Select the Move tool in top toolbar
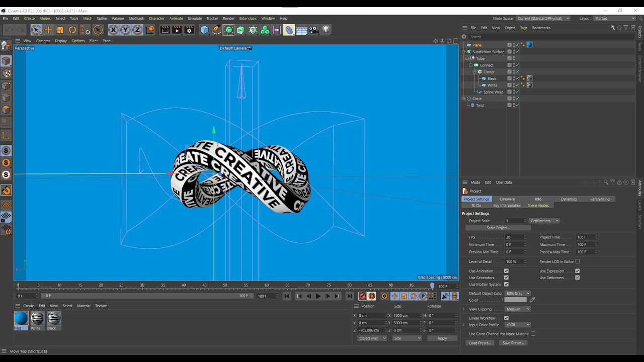The width and height of the screenshot is (644, 362). coord(48,30)
